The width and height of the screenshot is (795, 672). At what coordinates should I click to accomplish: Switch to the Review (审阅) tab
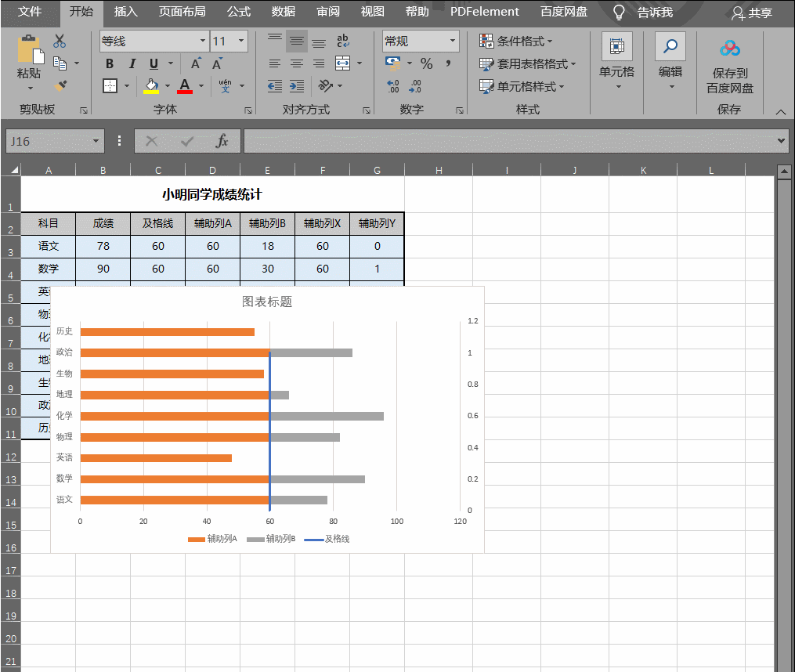point(328,12)
